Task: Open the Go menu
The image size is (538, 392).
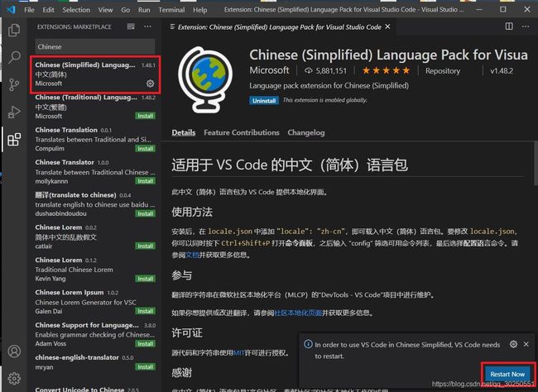Action: point(126,10)
